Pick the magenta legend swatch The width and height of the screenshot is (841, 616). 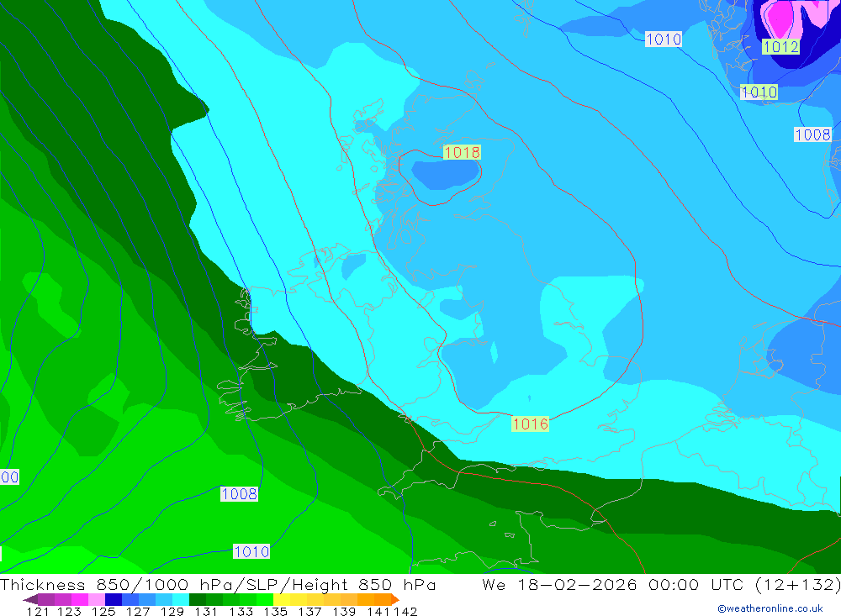click(x=78, y=599)
